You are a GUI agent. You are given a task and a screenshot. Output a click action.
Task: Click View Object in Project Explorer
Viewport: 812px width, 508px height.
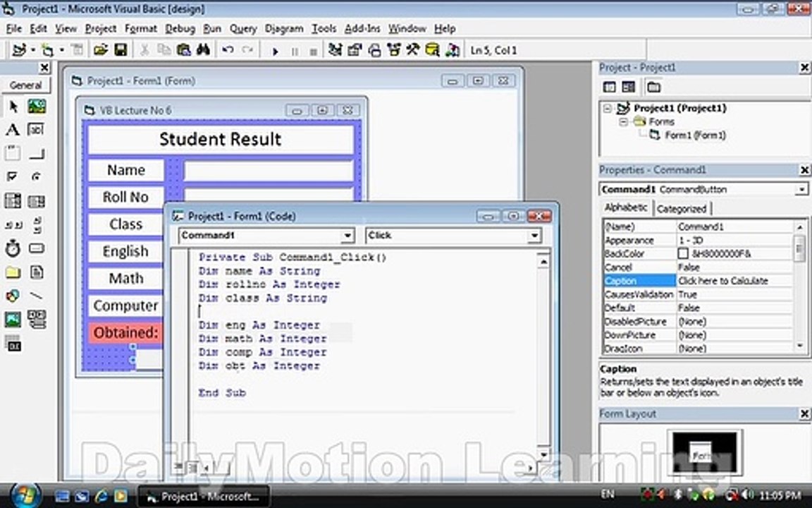point(628,87)
